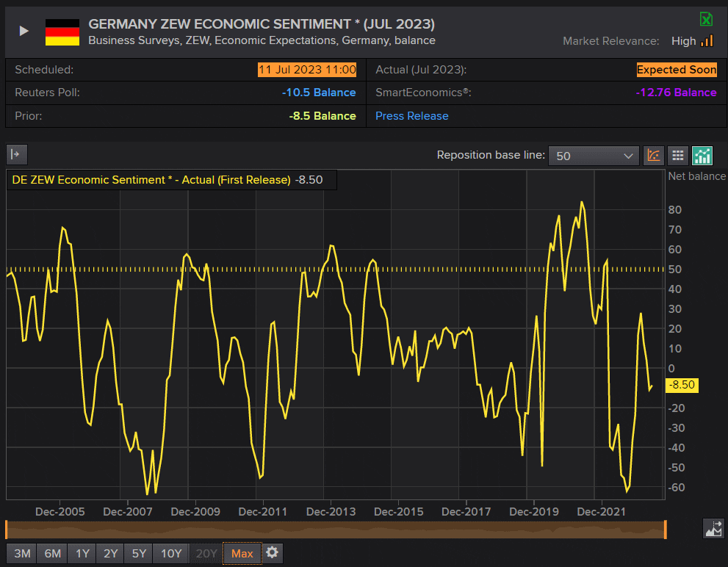Collapse the chart panel with arrow button
The height and width of the screenshot is (567, 728).
pyautogui.click(x=17, y=155)
